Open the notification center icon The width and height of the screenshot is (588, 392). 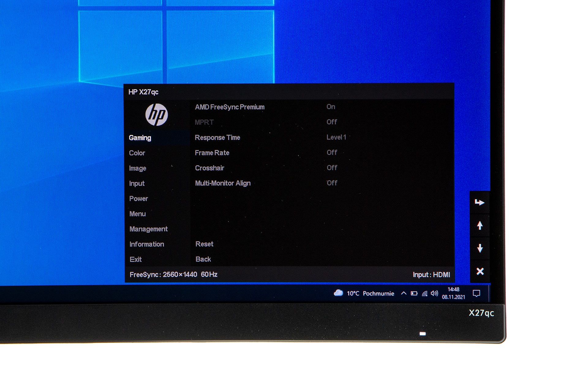coord(476,293)
